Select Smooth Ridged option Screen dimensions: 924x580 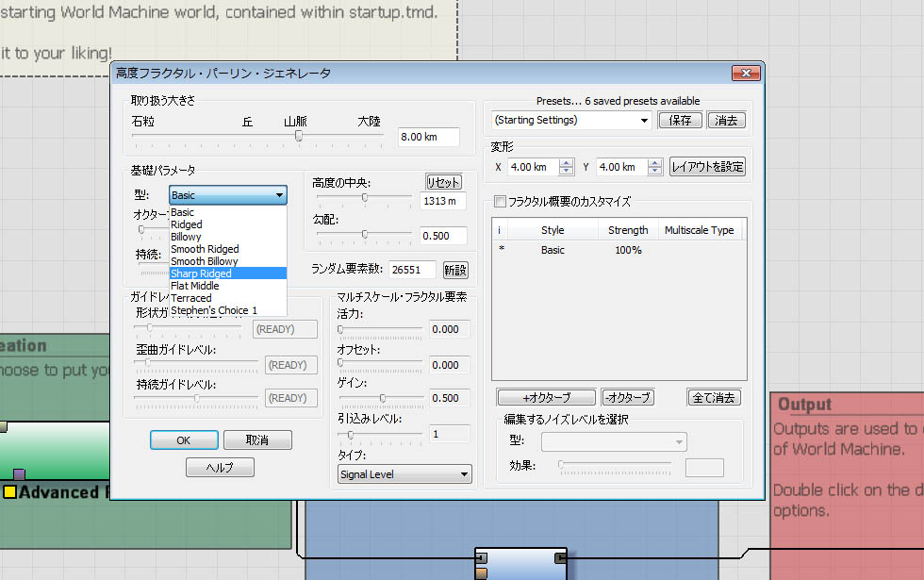click(227, 249)
